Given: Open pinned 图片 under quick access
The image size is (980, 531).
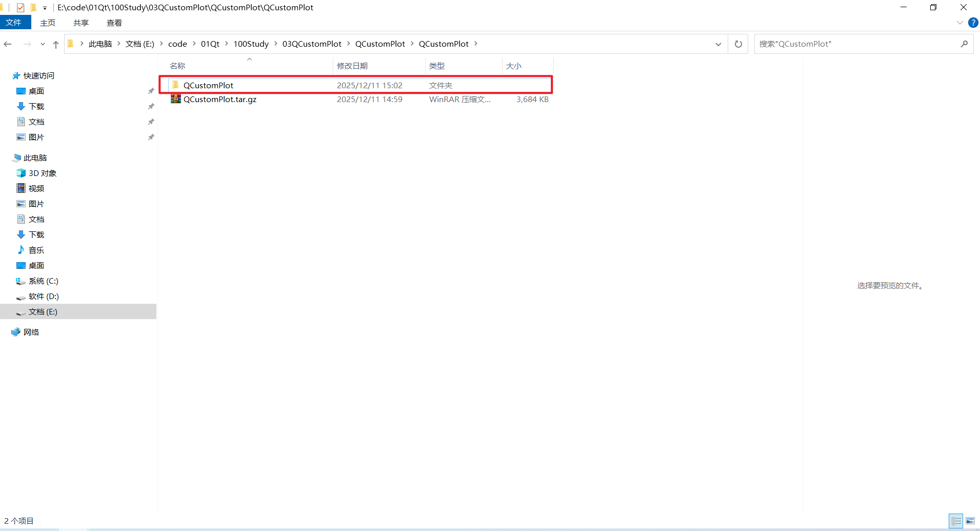Looking at the screenshot, I should (x=36, y=137).
